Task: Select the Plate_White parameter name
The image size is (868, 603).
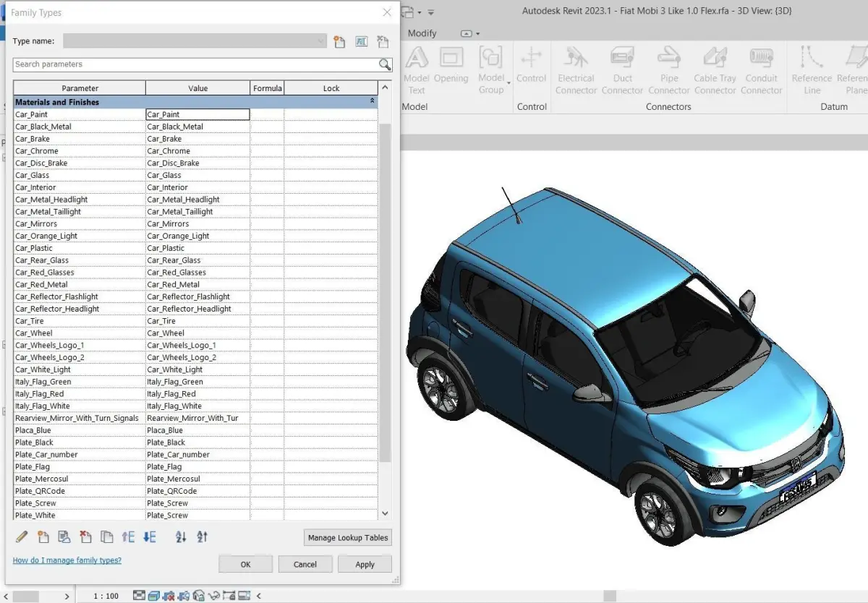Action: 35,516
